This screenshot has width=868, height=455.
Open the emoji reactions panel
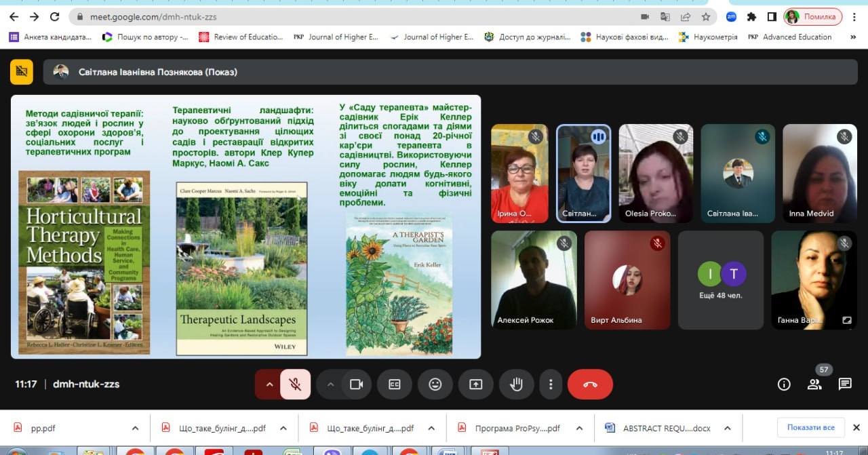[435, 384]
